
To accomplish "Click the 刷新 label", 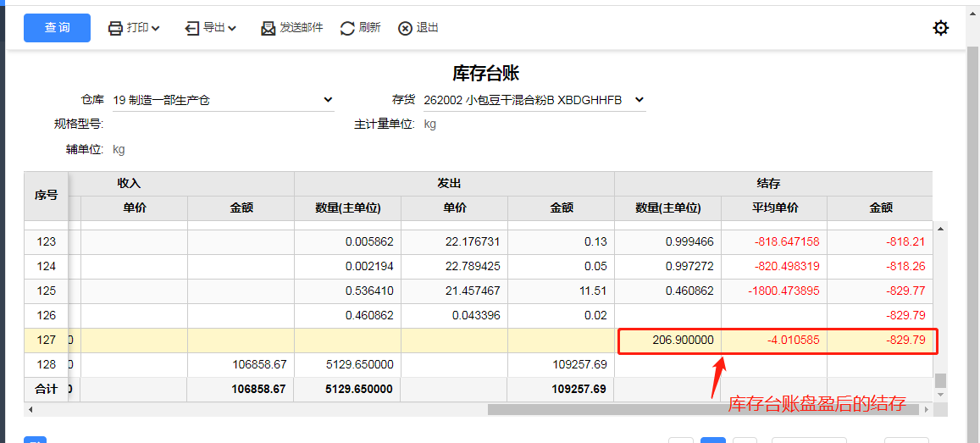I will point(369,27).
